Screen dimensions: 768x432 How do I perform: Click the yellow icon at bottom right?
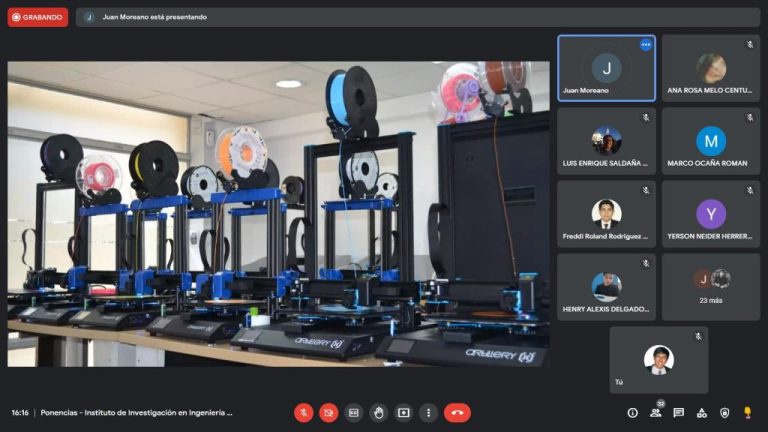[x=748, y=412]
